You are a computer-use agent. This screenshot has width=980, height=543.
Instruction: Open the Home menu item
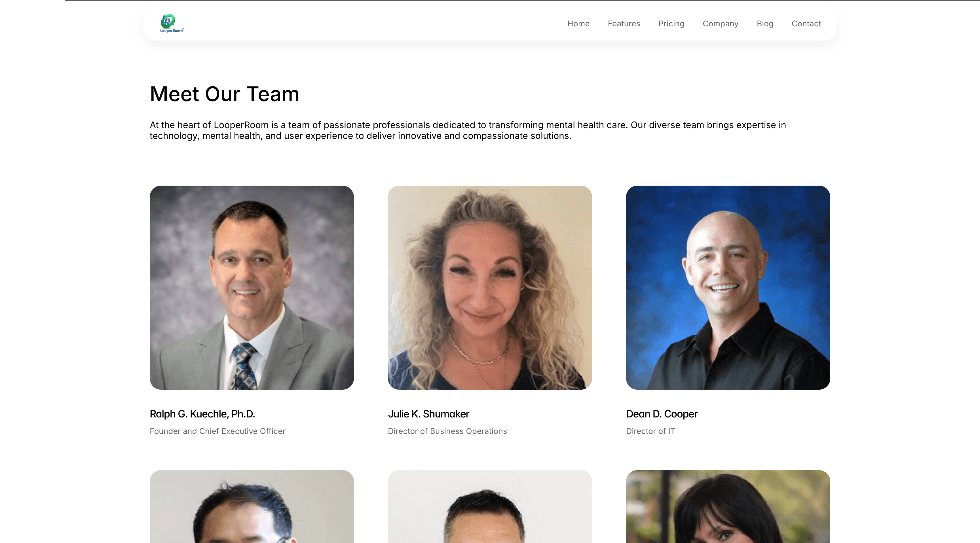point(578,24)
